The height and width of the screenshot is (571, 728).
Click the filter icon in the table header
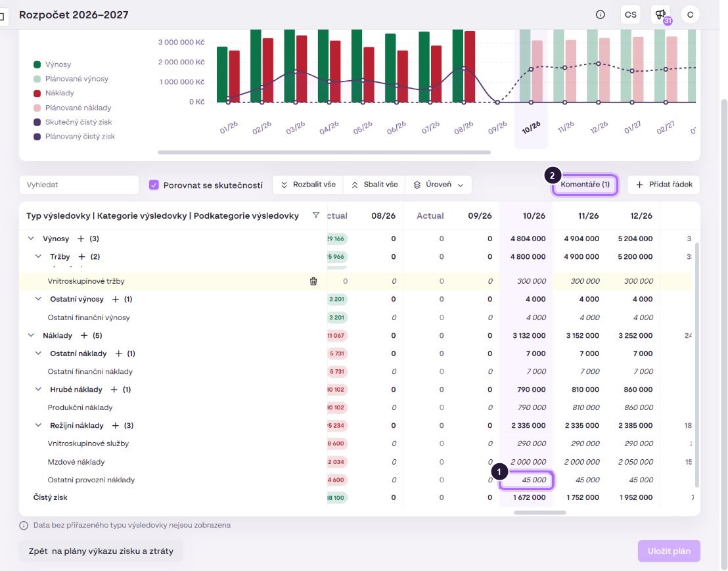click(x=316, y=216)
